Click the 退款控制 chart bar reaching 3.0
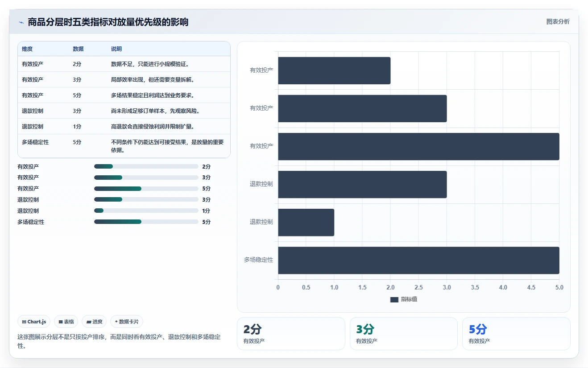This screenshot has height=368, width=588. (x=362, y=184)
